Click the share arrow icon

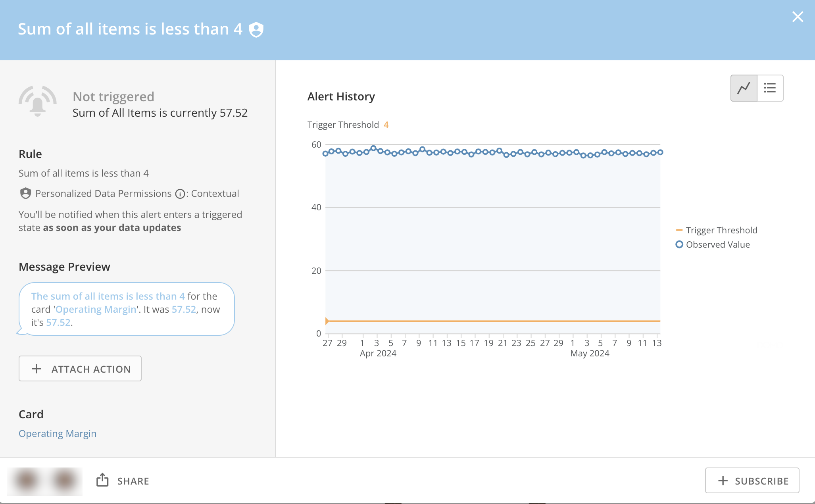pos(102,480)
